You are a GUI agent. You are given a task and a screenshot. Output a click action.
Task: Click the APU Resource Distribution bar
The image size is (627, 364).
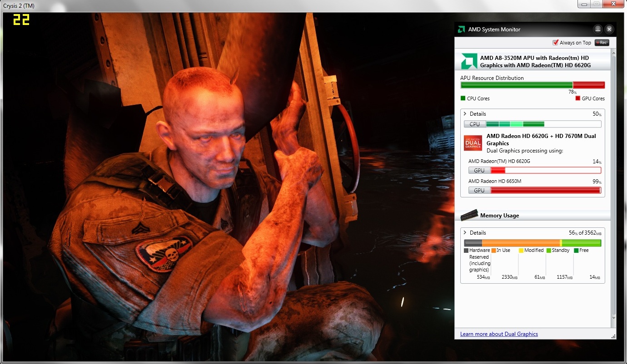pos(532,85)
